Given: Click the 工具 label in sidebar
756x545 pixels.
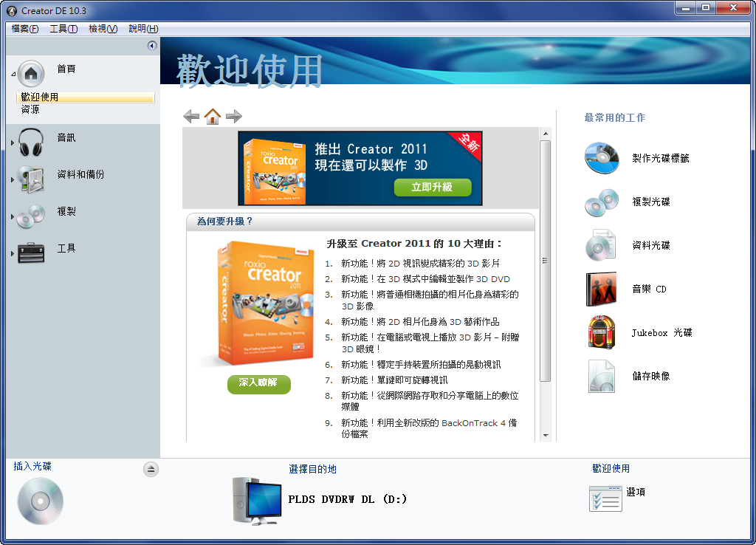Looking at the screenshot, I should 66,248.
